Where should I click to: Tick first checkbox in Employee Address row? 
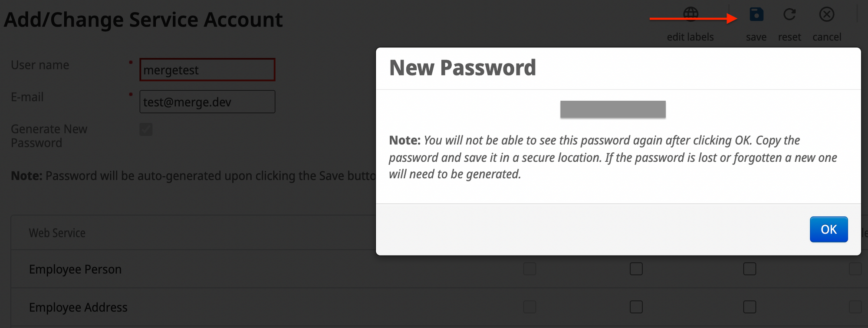tap(529, 307)
